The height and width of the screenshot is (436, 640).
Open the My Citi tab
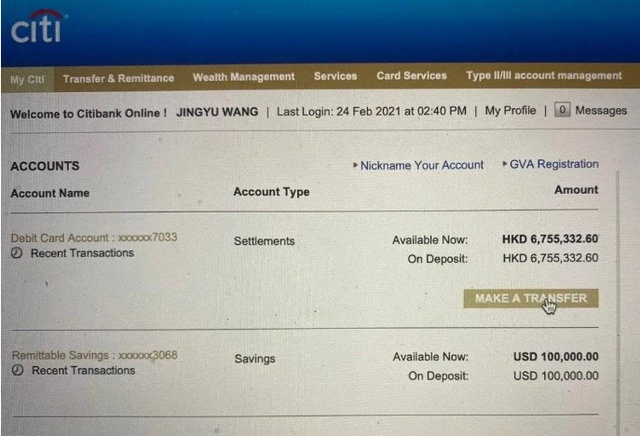tap(27, 79)
